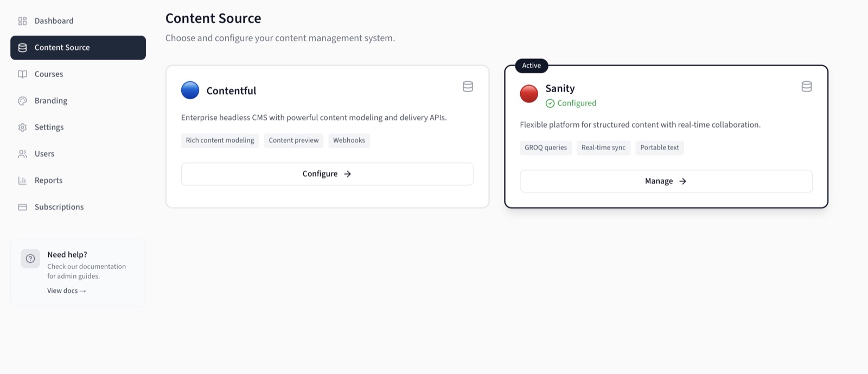Viewport: 868px width, 374px height.
Task: Click the database icon on the Sanity card
Action: pos(806,86)
